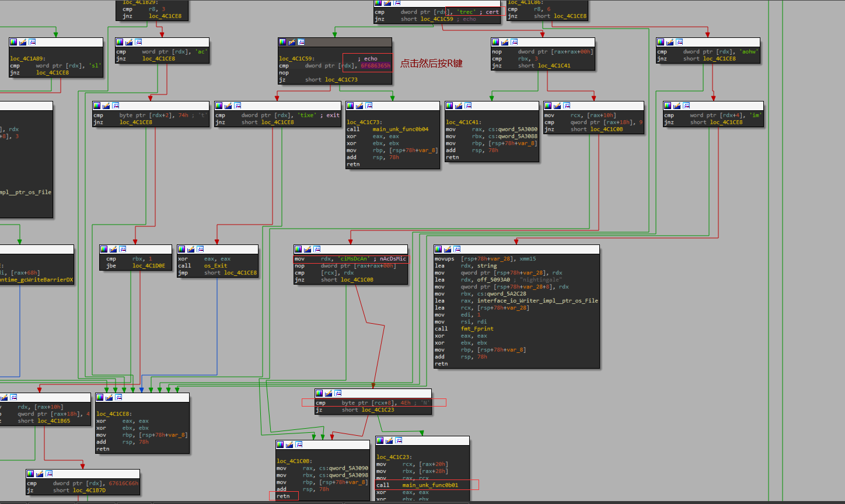Click pencil icon on the 'ciMsDcAn' mov block
This screenshot has width=845, height=504.
pyautogui.click(x=307, y=249)
